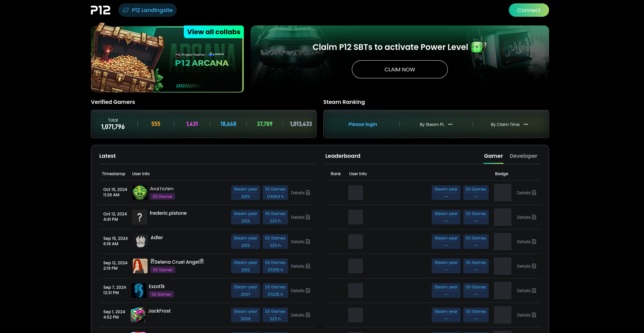Click View all collabs label

pos(214,32)
